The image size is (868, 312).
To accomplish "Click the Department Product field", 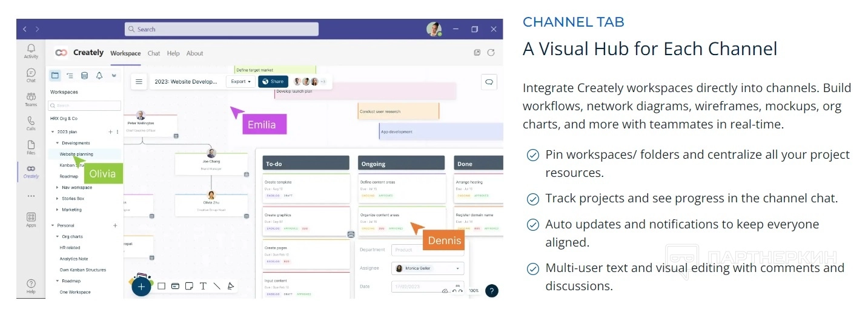I will [428, 250].
